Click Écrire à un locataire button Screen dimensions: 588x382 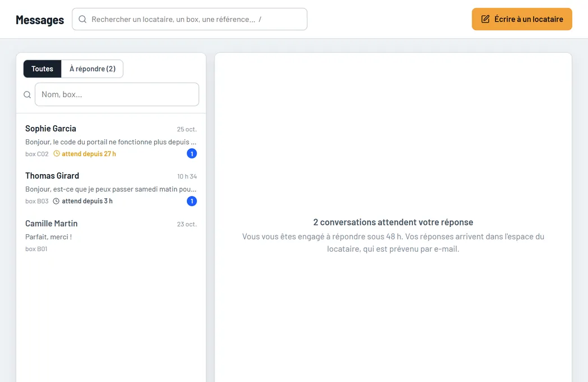coord(522,19)
